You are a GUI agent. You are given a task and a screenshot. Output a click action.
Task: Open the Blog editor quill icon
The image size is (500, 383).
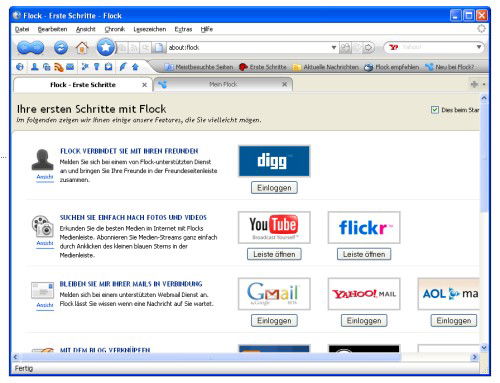(123, 67)
